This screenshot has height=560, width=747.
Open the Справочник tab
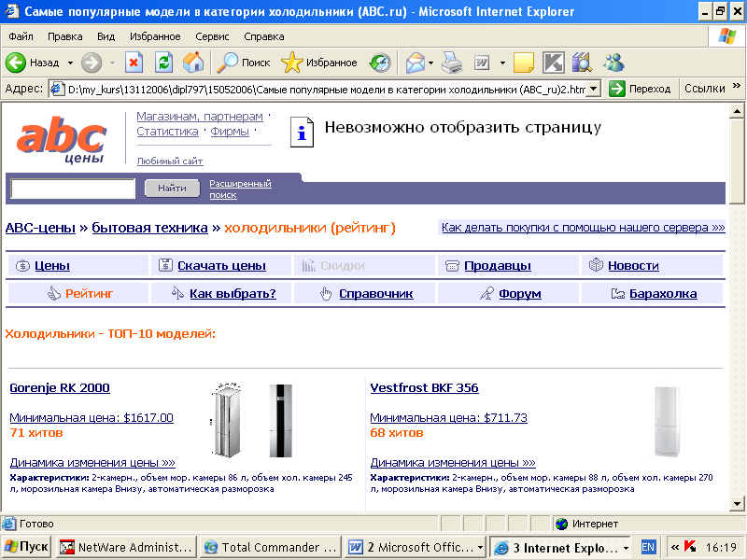(376, 294)
